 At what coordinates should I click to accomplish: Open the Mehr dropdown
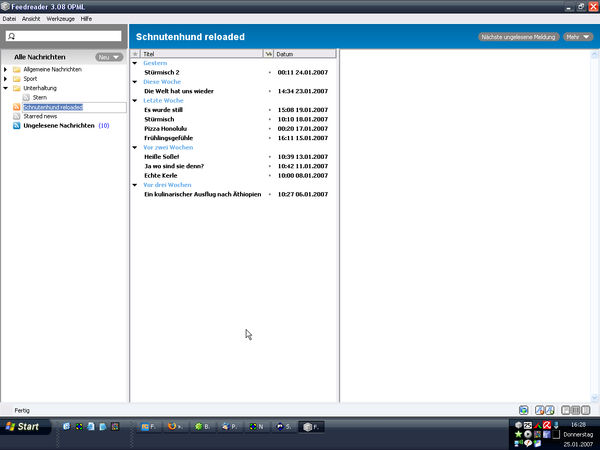578,37
